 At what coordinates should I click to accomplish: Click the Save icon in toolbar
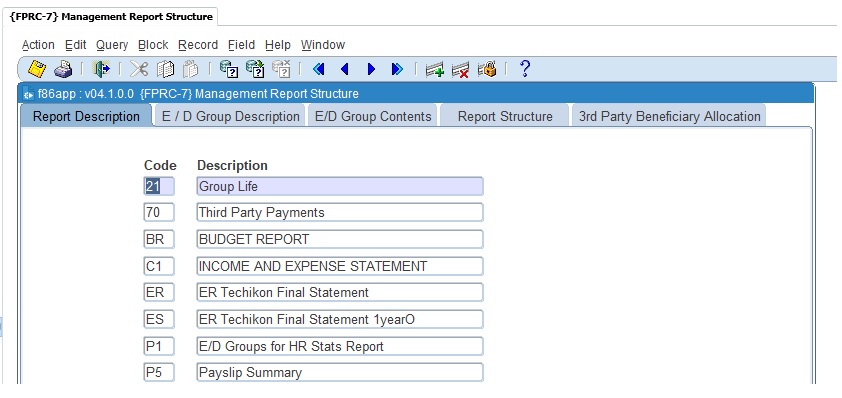click(37, 69)
